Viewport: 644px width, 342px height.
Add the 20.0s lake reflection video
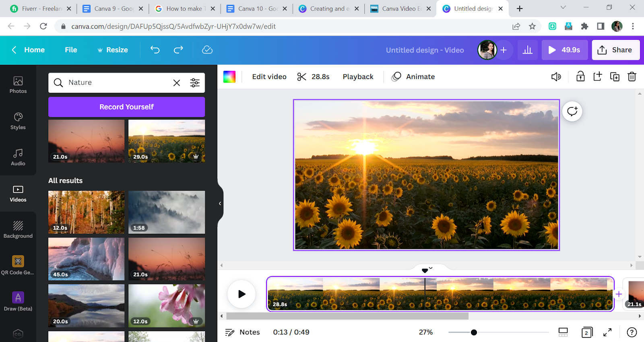pyautogui.click(x=86, y=306)
